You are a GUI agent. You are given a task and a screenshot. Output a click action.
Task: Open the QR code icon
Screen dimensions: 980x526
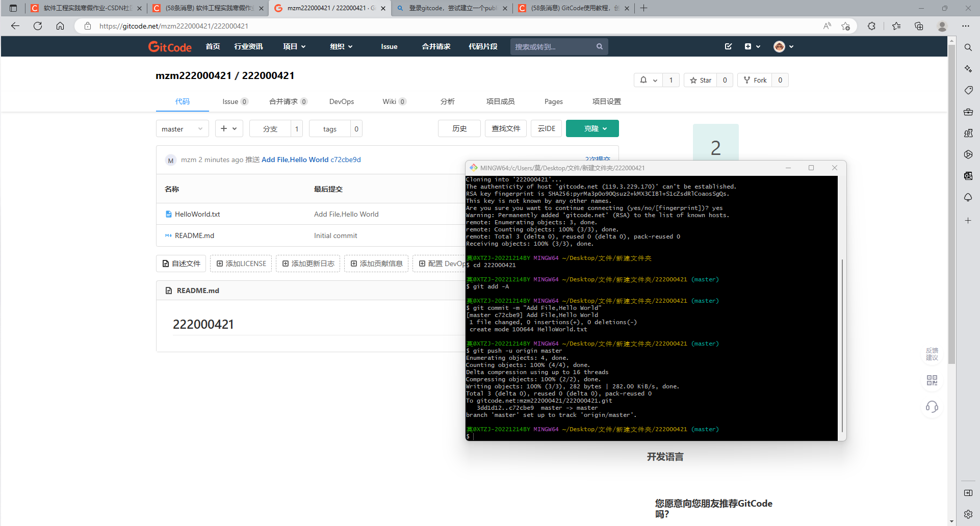coord(932,380)
